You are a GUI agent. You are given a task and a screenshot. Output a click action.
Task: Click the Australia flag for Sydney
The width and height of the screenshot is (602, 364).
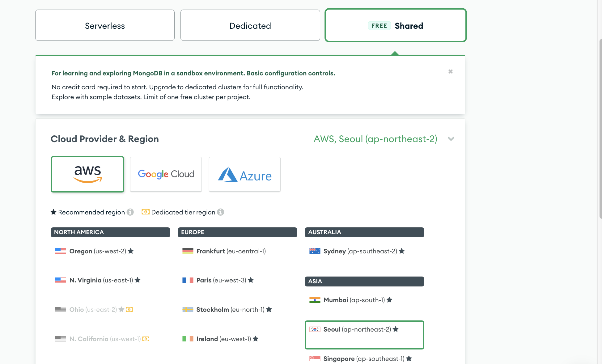[x=315, y=251]
